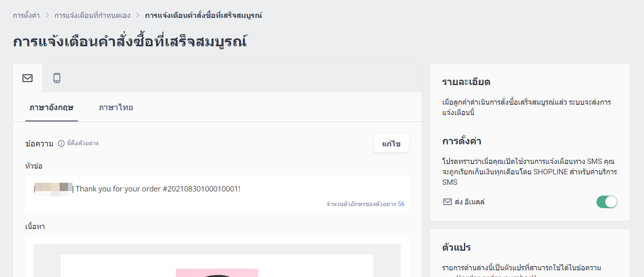The height and width of the screenshot is (277, 644).
Task: Click the จำนวนตัวอักษรของตัวอย่าง 56 character count
Action: [x=365, y=204]
